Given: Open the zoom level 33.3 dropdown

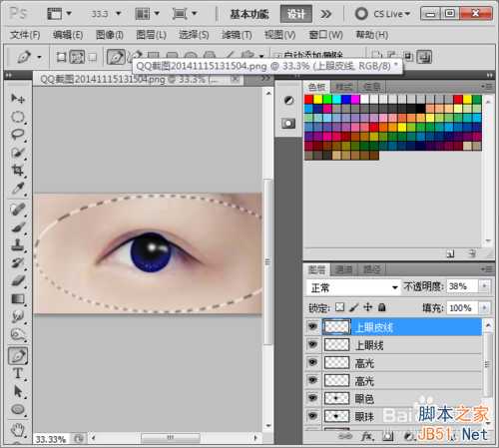Looking at the screenshot, I should coord(118,14).
